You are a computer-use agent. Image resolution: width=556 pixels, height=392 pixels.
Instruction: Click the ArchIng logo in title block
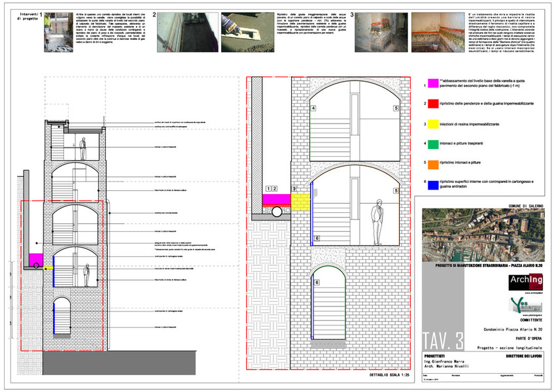click(526, 283)
